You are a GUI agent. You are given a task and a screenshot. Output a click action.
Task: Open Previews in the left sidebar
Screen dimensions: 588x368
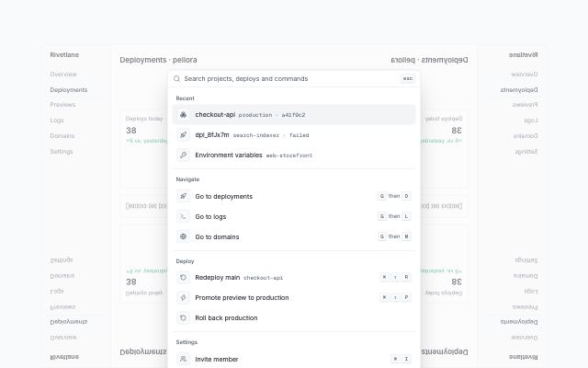[x=62, y=105]
